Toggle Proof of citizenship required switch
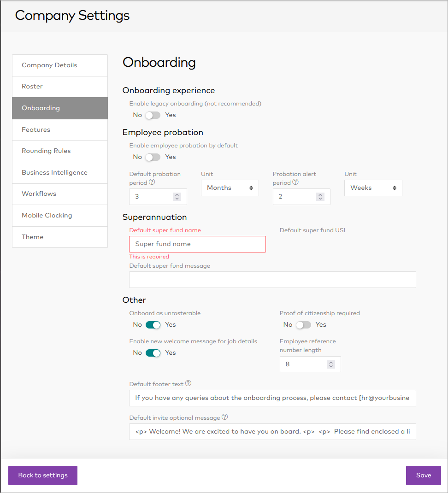Screen dimensions: 448x493 [303, 325]
